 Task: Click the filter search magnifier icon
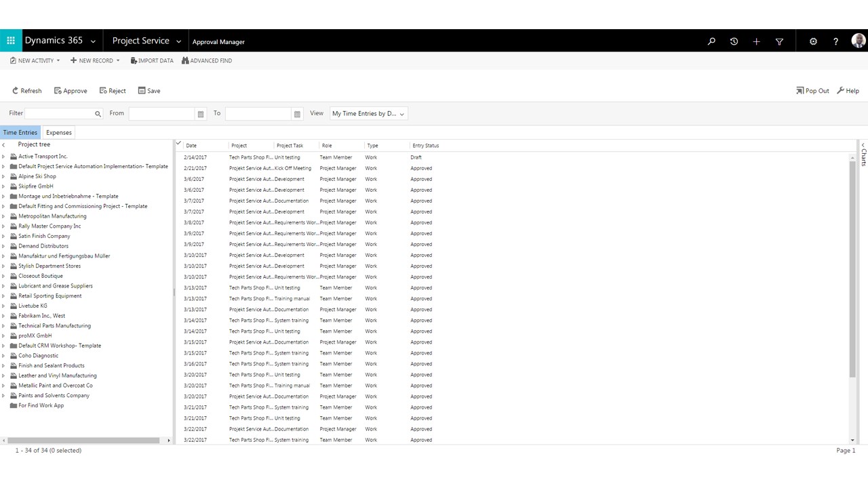[x=98, y=114]
